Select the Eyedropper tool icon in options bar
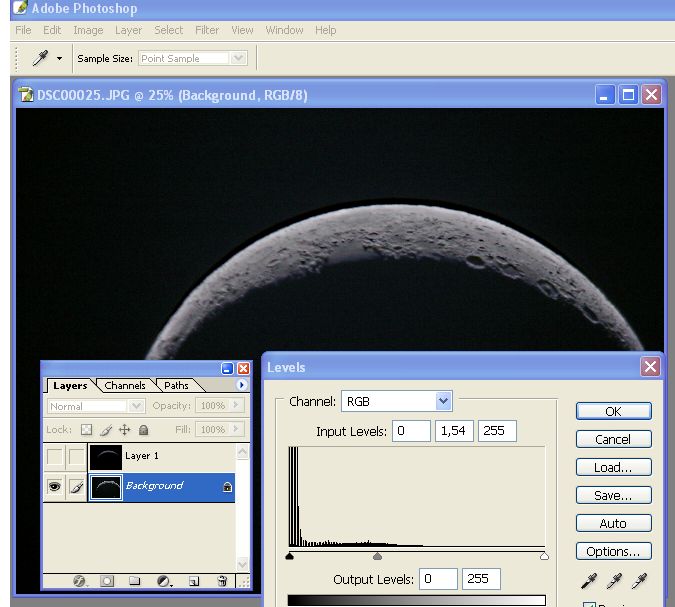Viewport: 675px width, 607px height. coord(40,58)
